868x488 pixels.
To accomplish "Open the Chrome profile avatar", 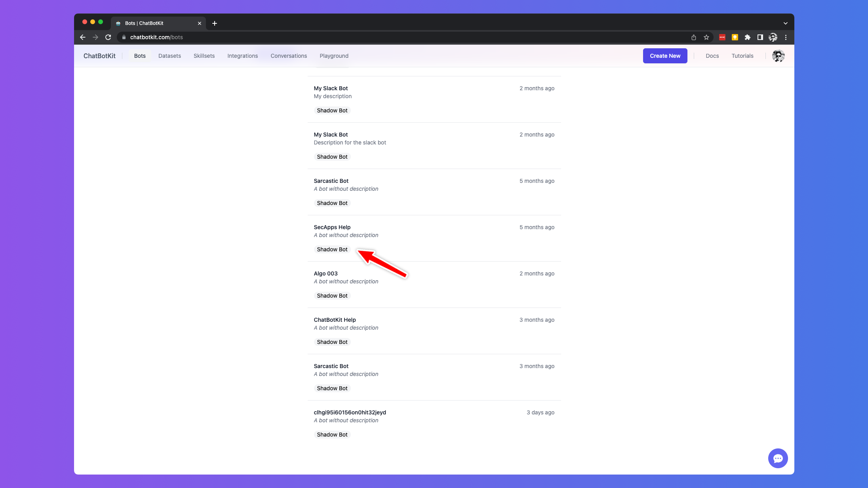I will (x=773, y=37).
